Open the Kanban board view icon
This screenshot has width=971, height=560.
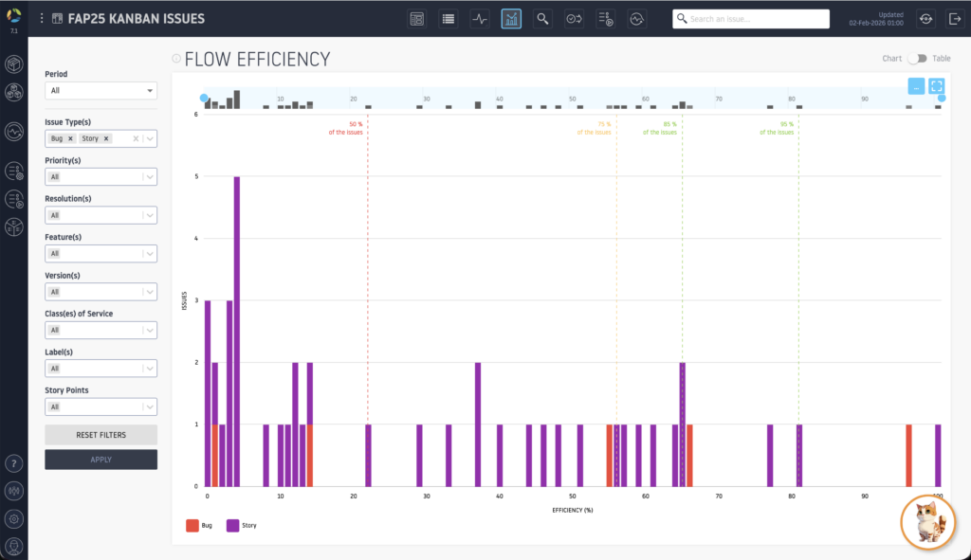[417, 18]
